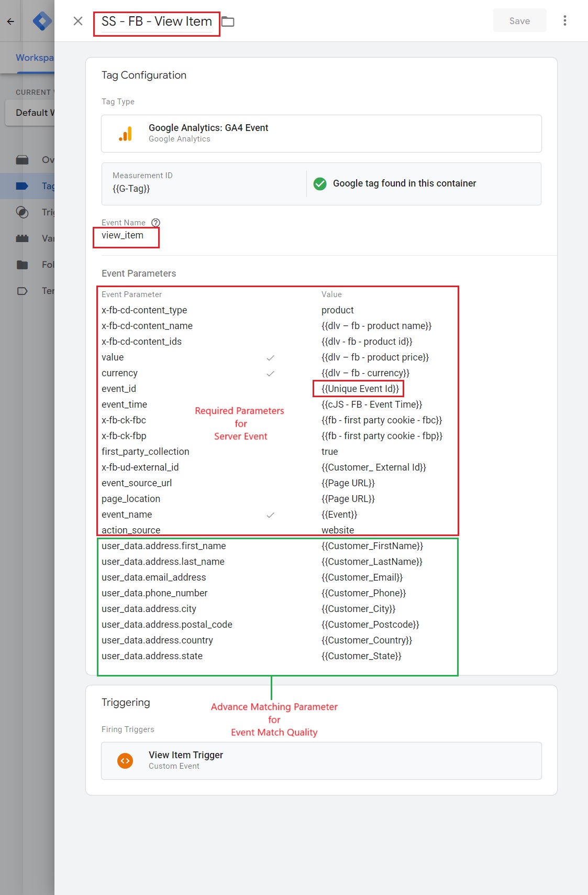Click the Google Analytics GA4 Event icon
The width and height of the screenshot is (588, 895).
click(x=125, y=134)
